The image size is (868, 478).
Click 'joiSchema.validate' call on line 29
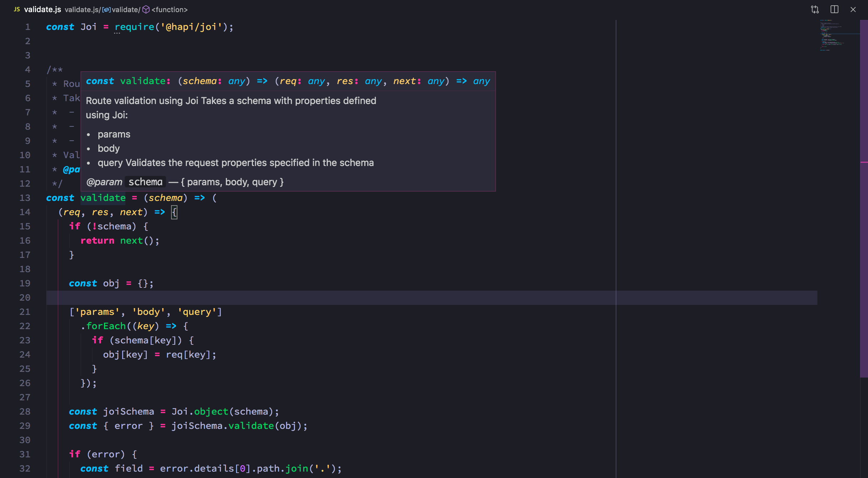click(x=223, y=426)
